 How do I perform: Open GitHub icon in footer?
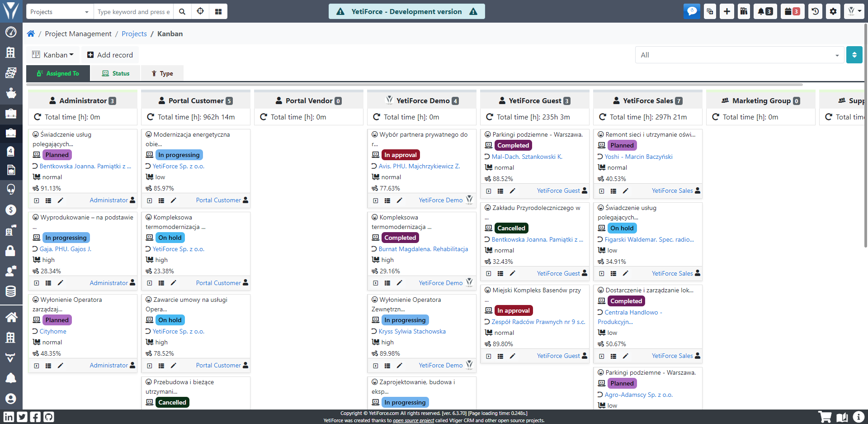point(49,417)
